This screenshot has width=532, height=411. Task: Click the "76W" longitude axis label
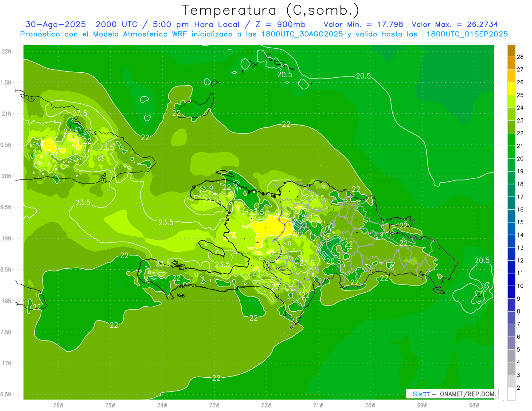(x=58, y=405)
